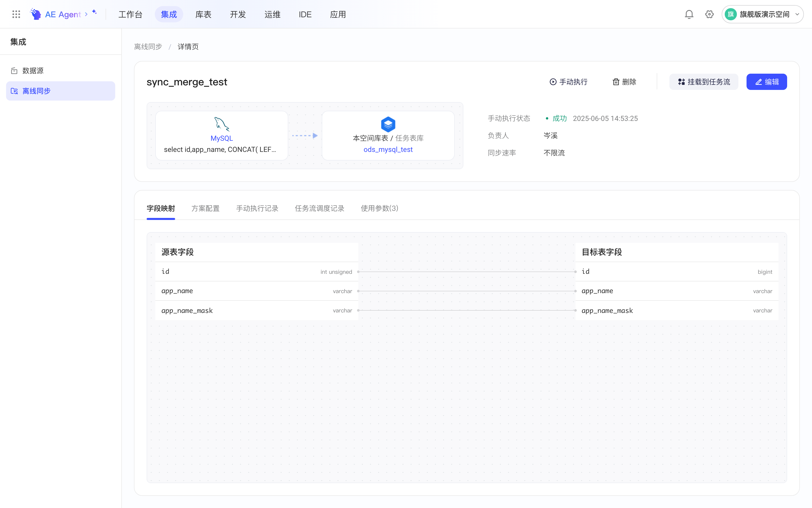Screen dimensions: 812x508
Task: Click the 数据源 sidebar icon
Action: [x=14, y=71]
